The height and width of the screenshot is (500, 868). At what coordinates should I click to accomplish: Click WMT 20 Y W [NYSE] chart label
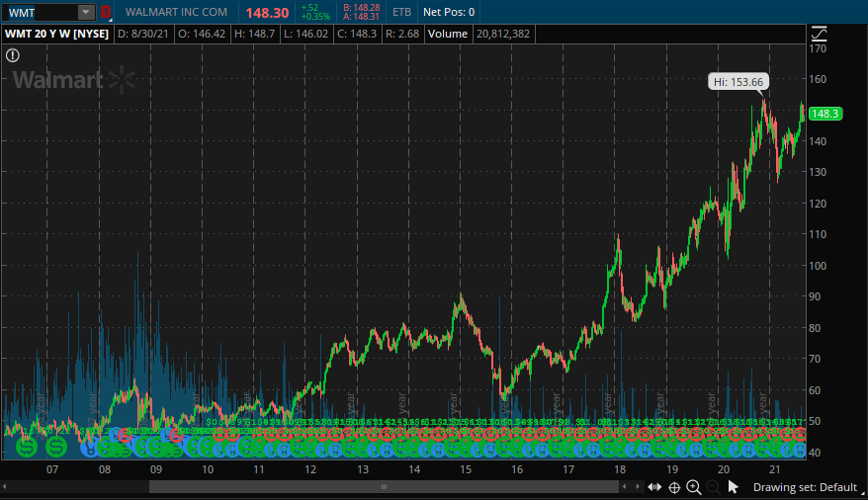tap(57, 34)
